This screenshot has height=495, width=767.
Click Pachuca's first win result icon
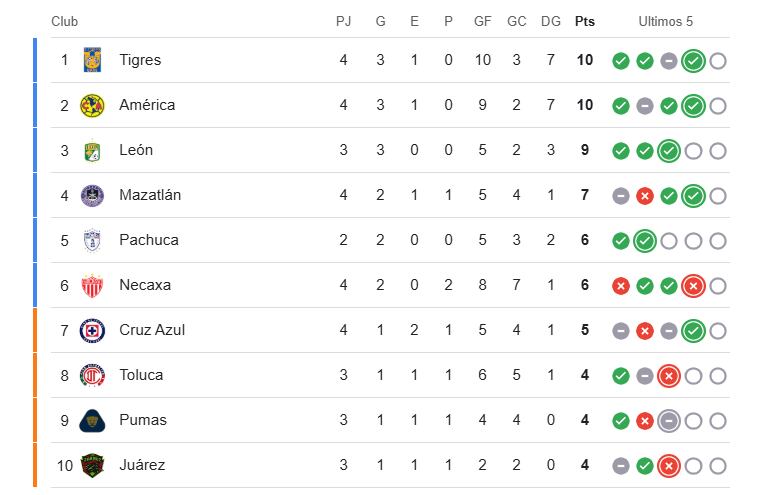click(x=621, y=241)
